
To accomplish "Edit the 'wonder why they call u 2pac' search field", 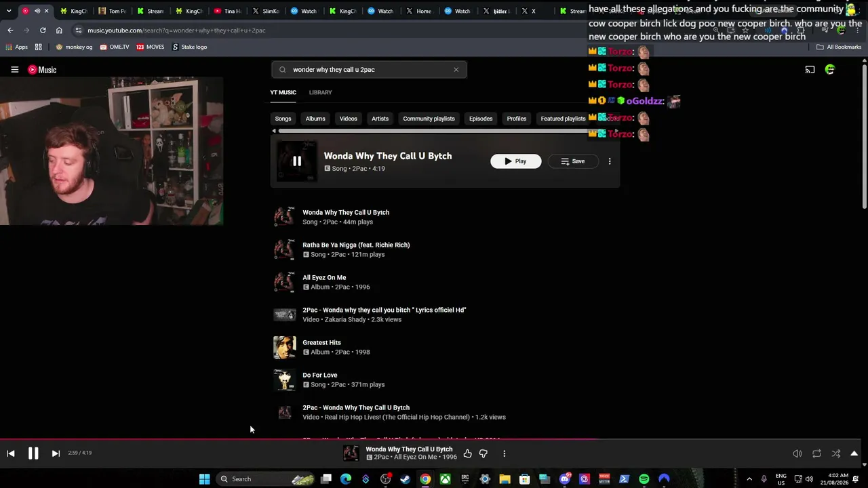I will point(369,69).
